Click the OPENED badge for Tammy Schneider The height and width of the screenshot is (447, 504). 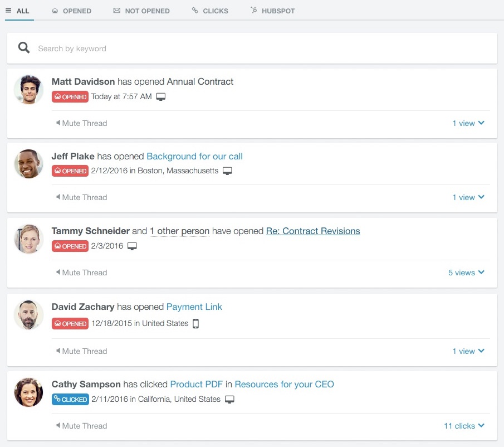(x=70, y=246)
